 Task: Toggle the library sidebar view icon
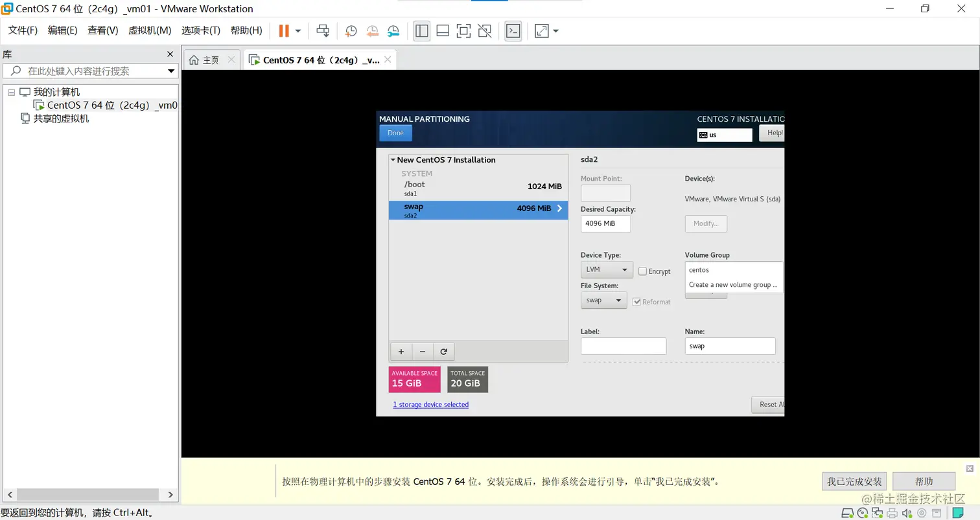pyautogui.click(x=422, y=30)
